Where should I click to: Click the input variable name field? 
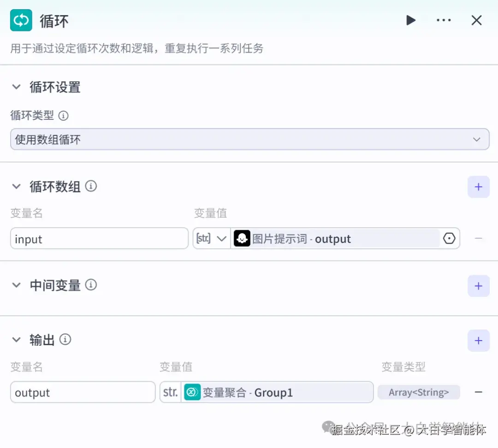tap(99, 238)
